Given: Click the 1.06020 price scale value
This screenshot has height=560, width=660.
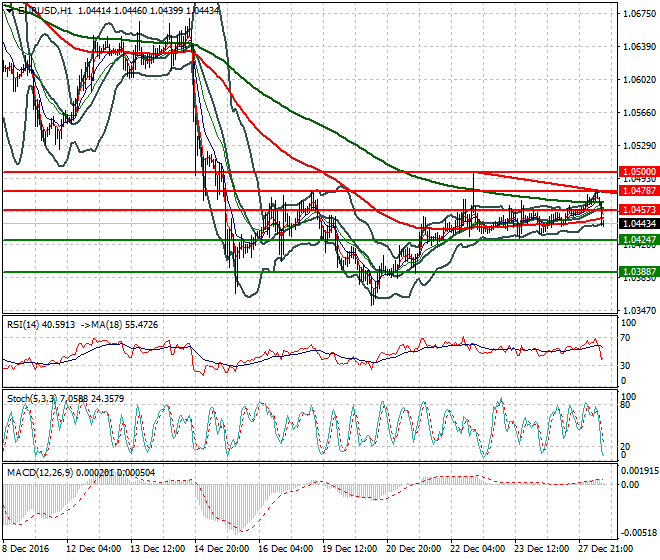Looking at the screenshot, I should click(639, 80).
